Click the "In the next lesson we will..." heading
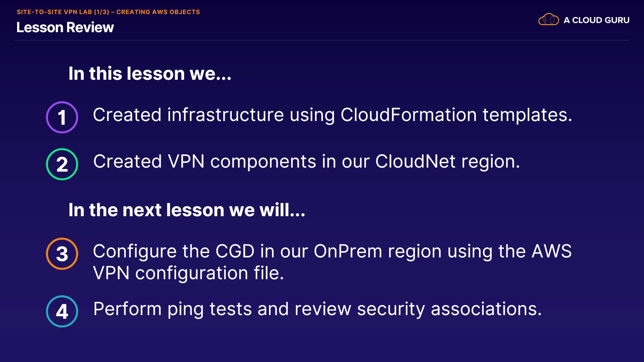Viewport: 644px width, 362px height. pos(186,210)
